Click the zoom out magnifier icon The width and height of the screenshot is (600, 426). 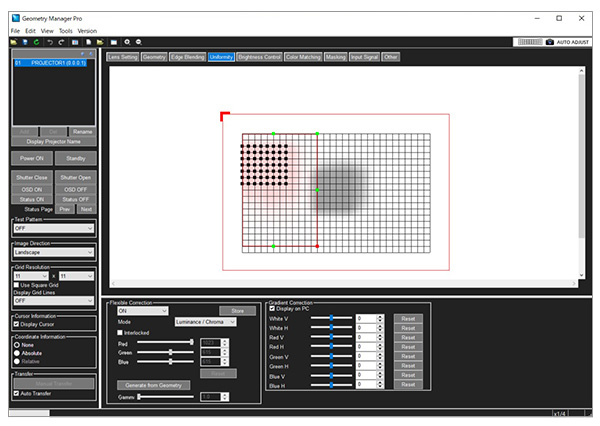138,42
